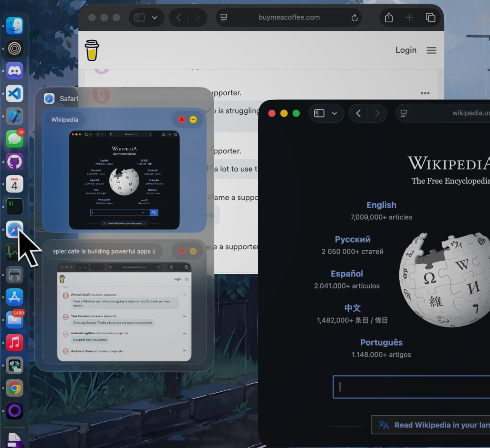This screenshot has width=490, height=448.
Task: Open Music app from dock
Action: pos(15,343)
